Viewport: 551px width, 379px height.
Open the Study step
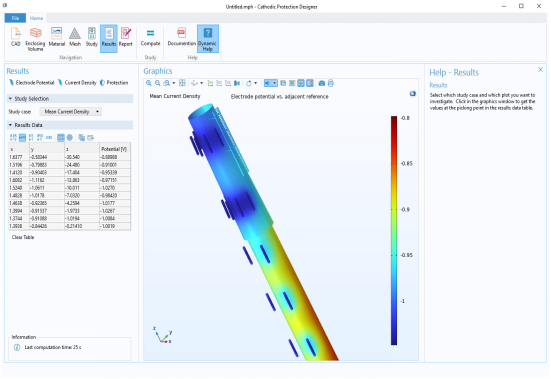point(91,37)
